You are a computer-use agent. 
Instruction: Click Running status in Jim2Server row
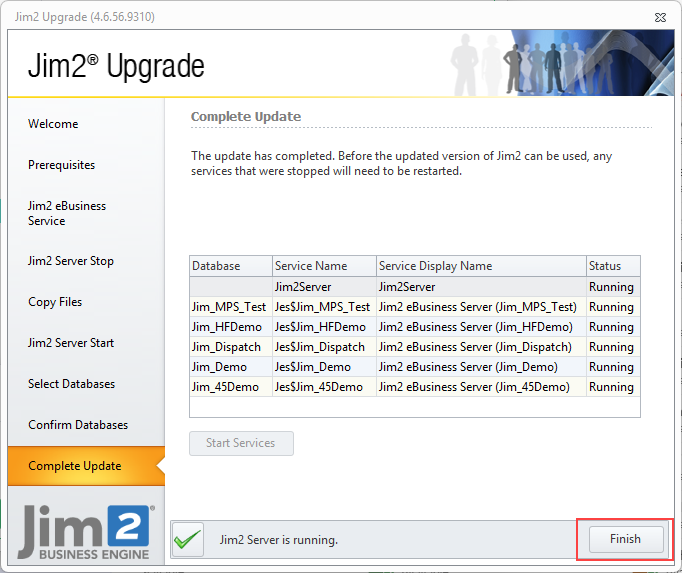613,287
